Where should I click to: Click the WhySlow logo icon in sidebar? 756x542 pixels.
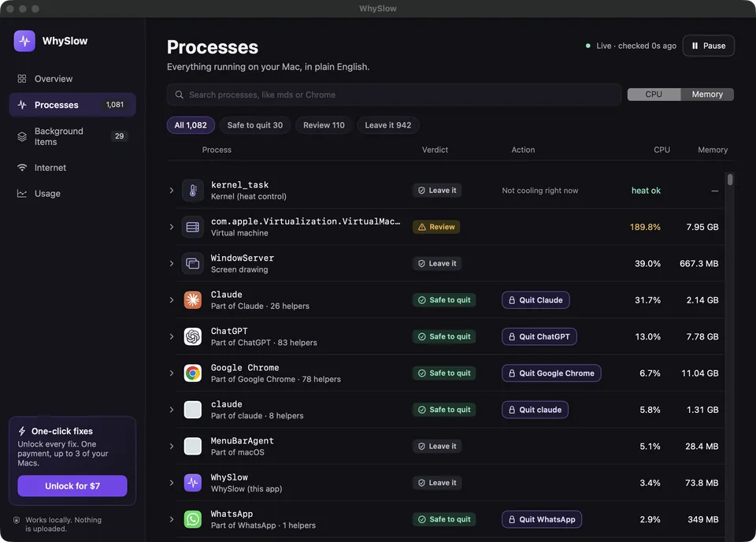pos(24,41)
